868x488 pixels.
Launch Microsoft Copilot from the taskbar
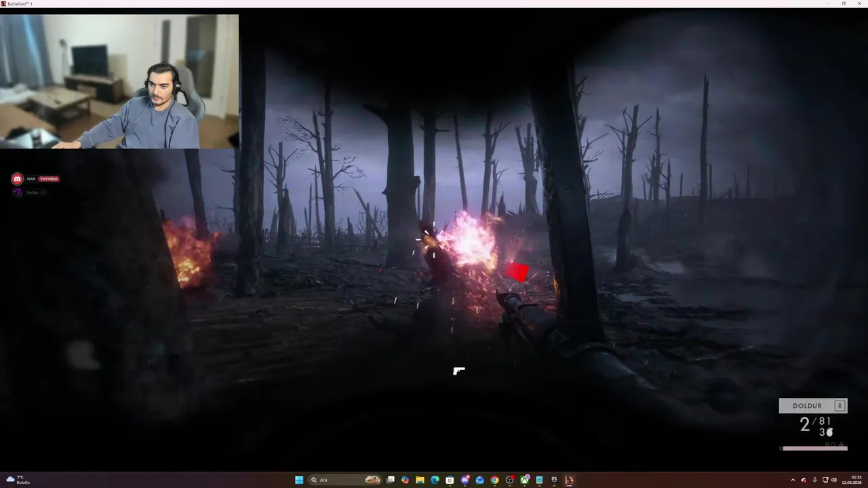[x=405, y=480]
